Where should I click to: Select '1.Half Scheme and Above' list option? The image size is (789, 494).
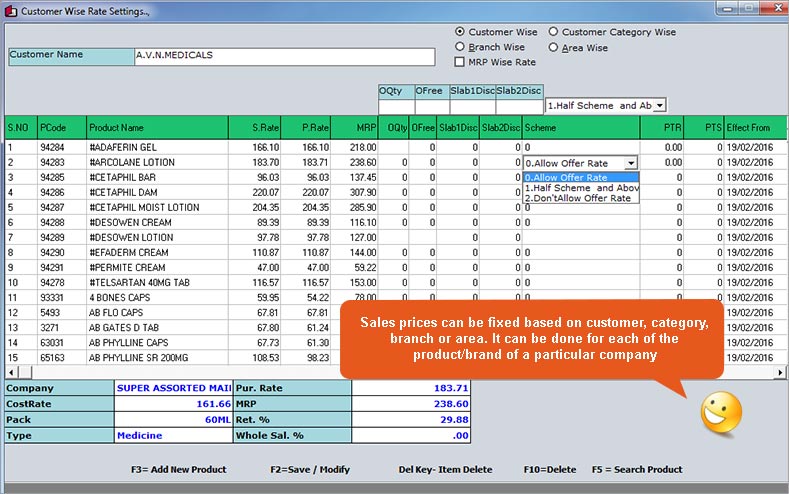(x=581, y=188)
